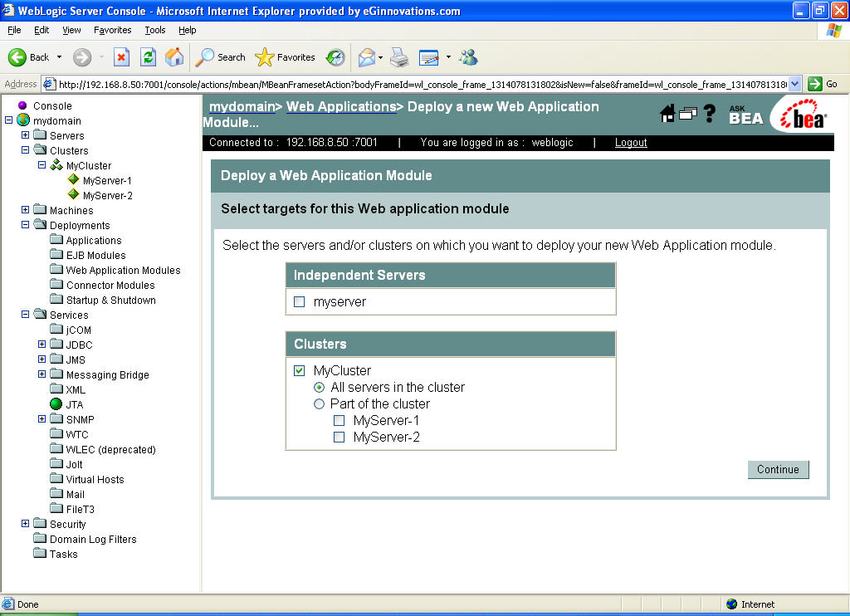Click the mydomain globe icon
The image size is (850, 616).
coord(23,120)
